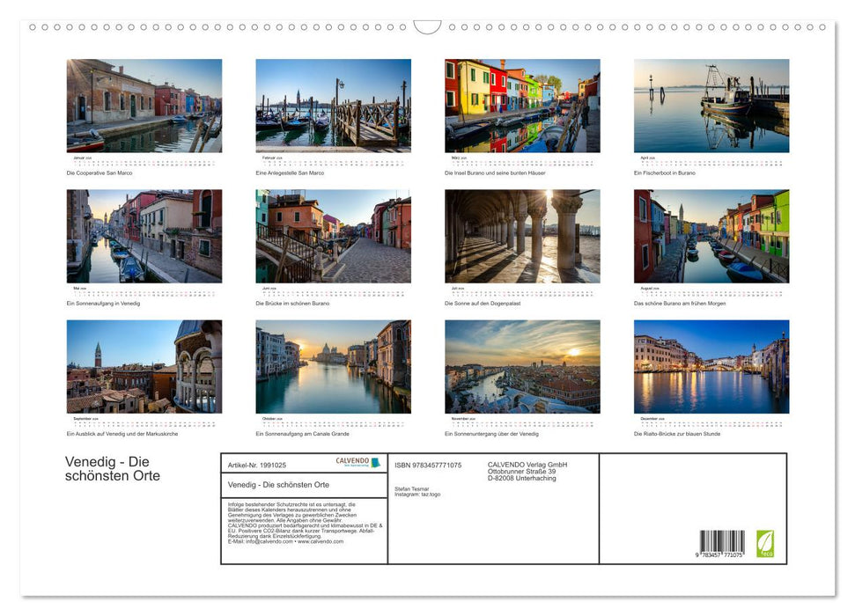Select the March photo of Burano's colorful houses
Viewport: 855px width, 616px height.
521,106
